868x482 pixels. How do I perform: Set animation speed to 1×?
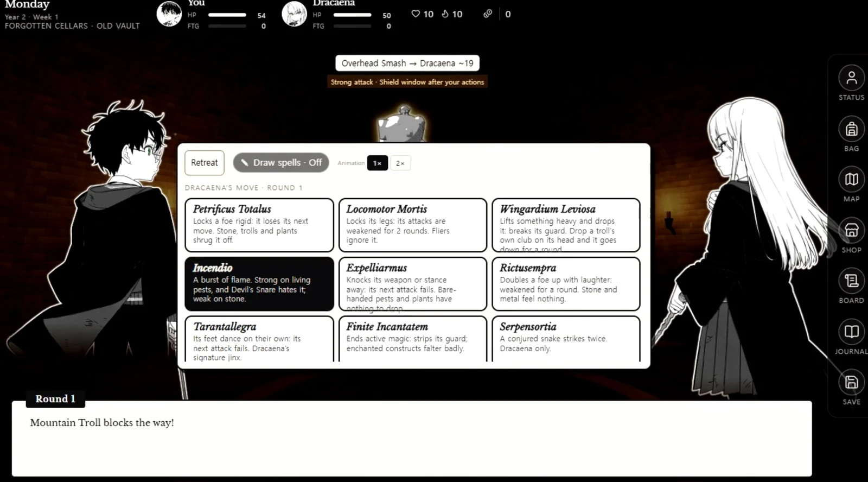(x=377, y=163)
